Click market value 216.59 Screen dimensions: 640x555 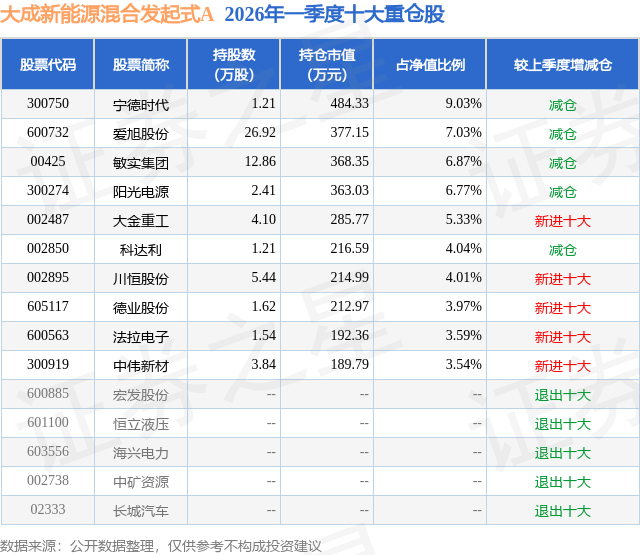tap(349, 249)
